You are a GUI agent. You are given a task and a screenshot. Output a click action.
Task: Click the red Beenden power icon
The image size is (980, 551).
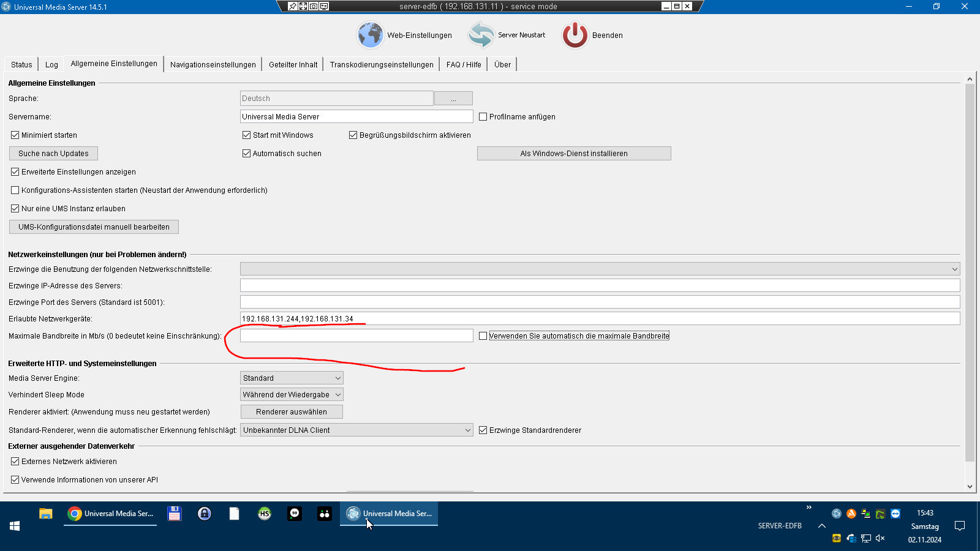[x=575, y=35]
